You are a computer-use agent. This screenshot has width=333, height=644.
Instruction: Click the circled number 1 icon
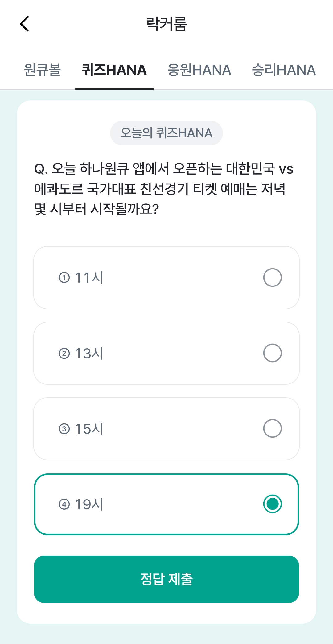(64, 278)
